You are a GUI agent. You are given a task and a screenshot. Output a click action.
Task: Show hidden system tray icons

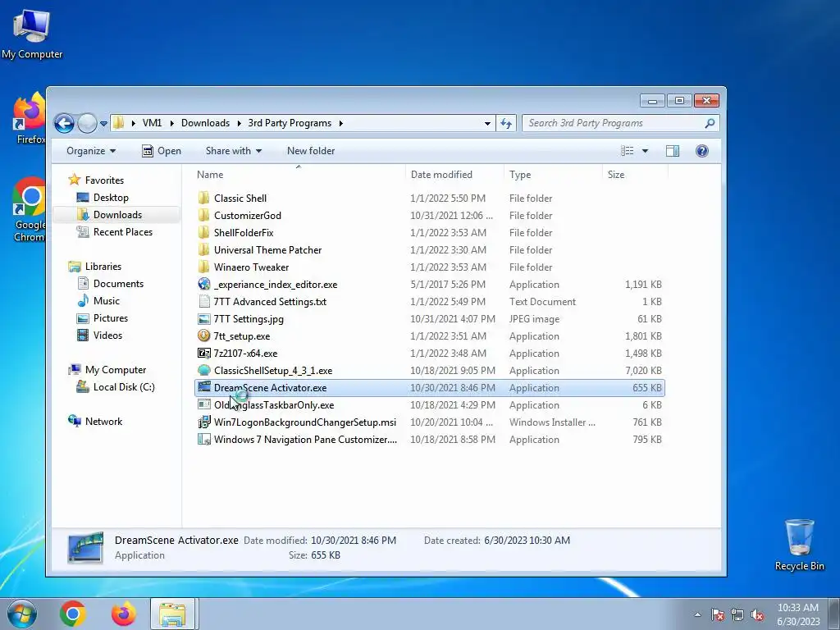[x=697, y=615]
